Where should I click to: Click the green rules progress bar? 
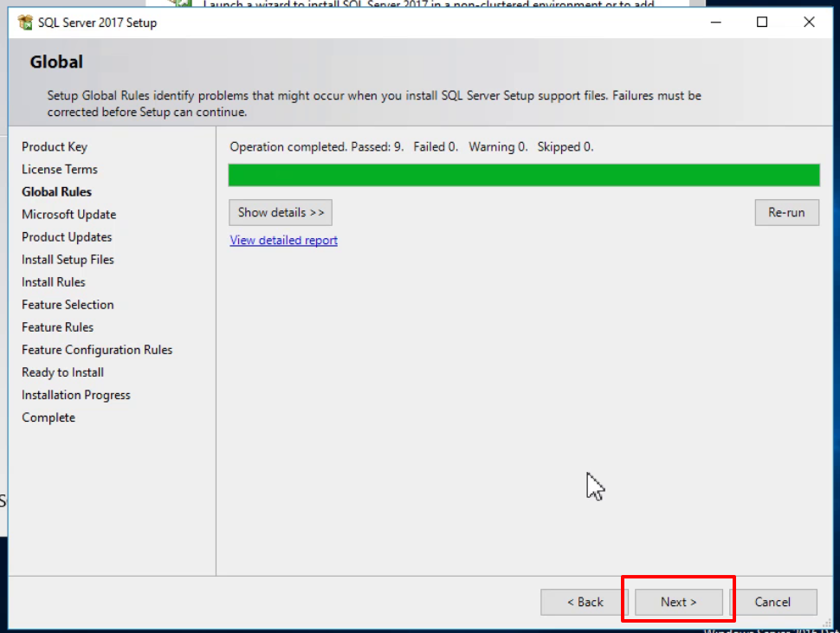pos(524,175)
